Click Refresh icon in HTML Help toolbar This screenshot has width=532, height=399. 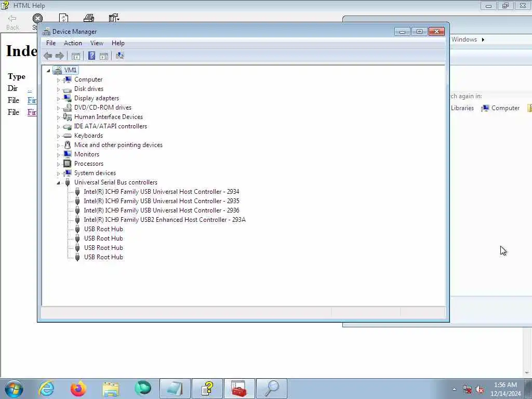pyautogui.click(x=63, y=18)
